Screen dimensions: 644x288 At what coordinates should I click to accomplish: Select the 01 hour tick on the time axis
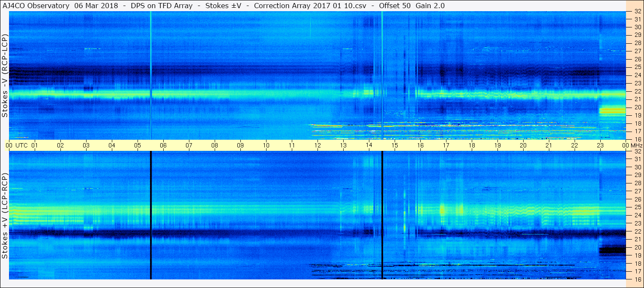35,145
